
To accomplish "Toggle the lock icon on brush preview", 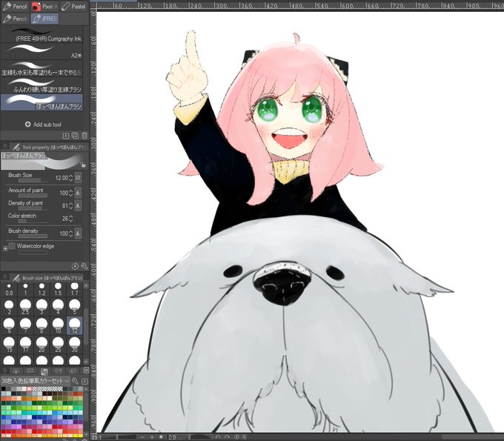I will pos(83,165).
